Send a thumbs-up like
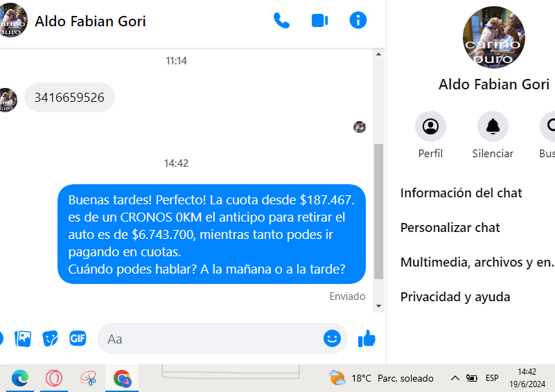 tap(367, 339)
